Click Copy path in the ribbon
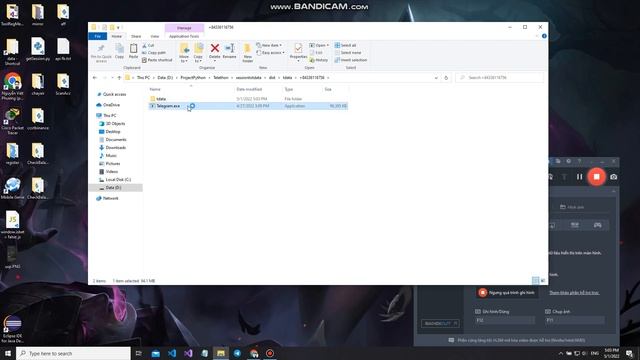Image resolution: width=640 pixels, height=360 pixels. pyautogui.click(x=153, y=53)
